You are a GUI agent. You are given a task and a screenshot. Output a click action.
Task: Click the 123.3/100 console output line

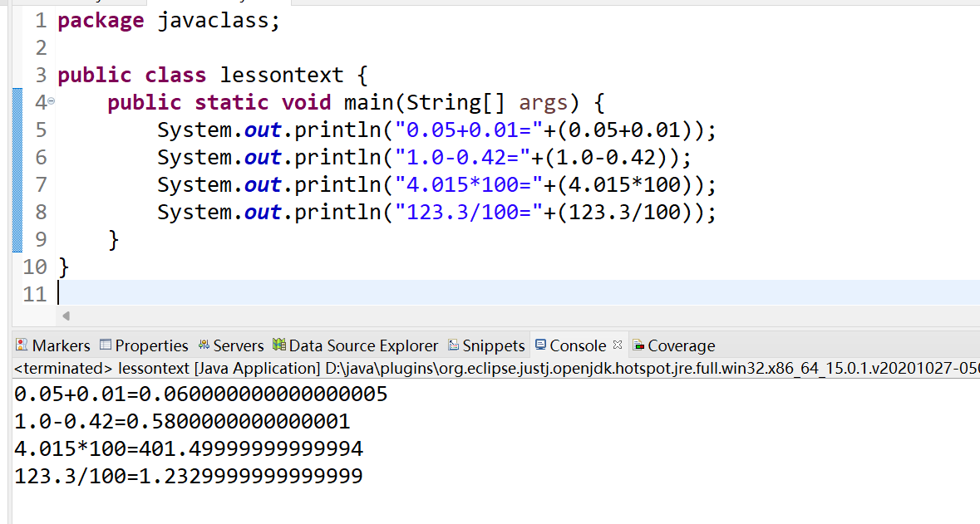pos(189,477)
